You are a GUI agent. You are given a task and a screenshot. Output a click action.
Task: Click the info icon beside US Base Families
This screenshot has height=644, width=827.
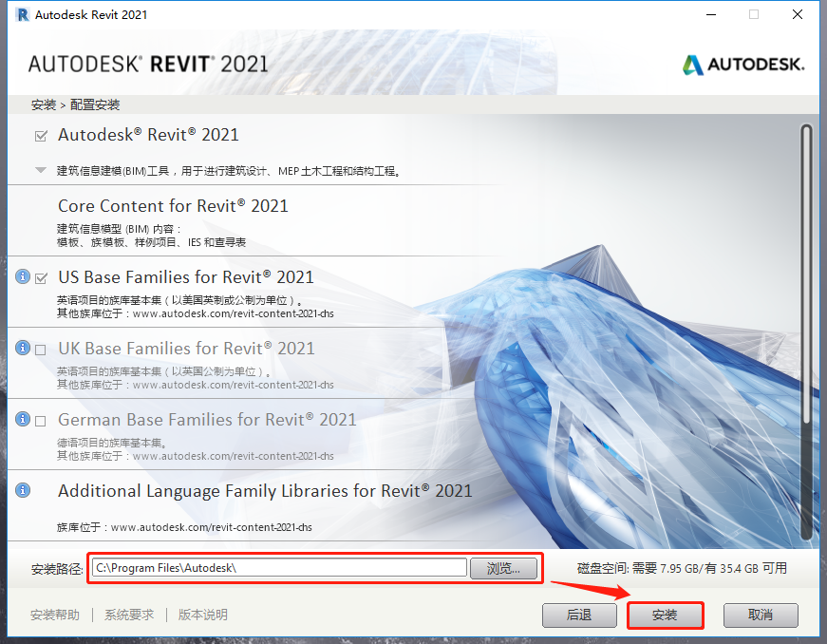[x=23, y=276]
